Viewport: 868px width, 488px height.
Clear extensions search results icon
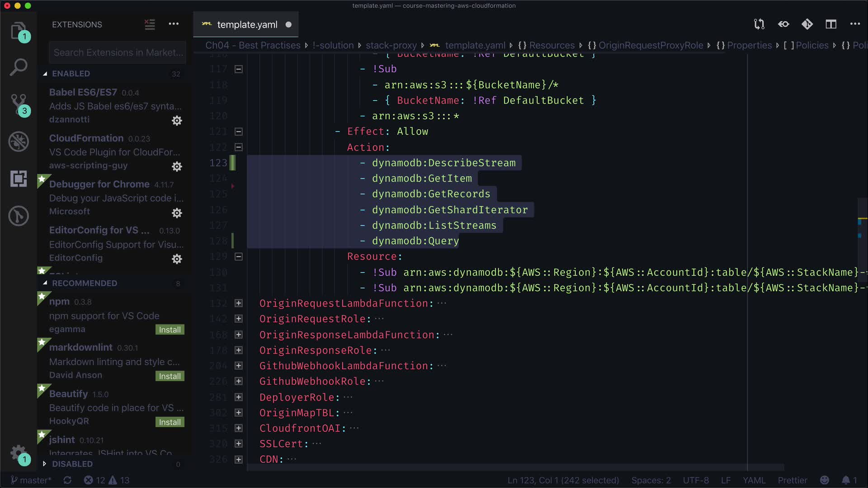tap(150, 24)
